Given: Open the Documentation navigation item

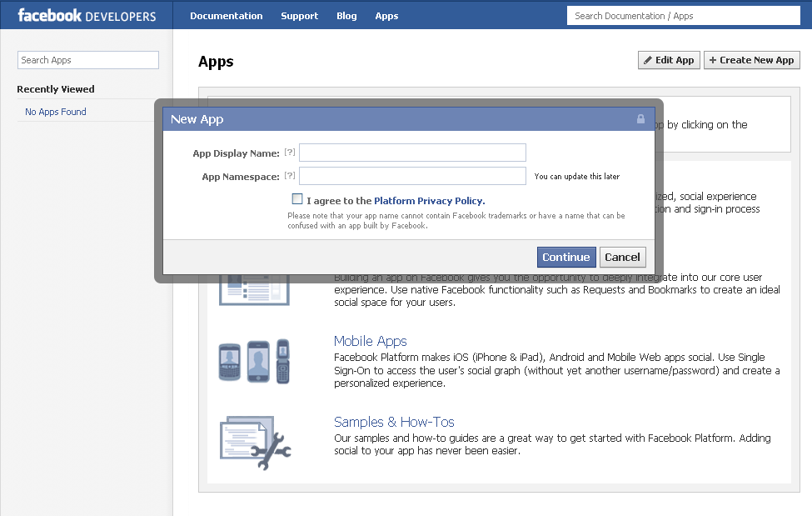Looking at the screenshot, I should pyautogui.click(x=227, y=15).
